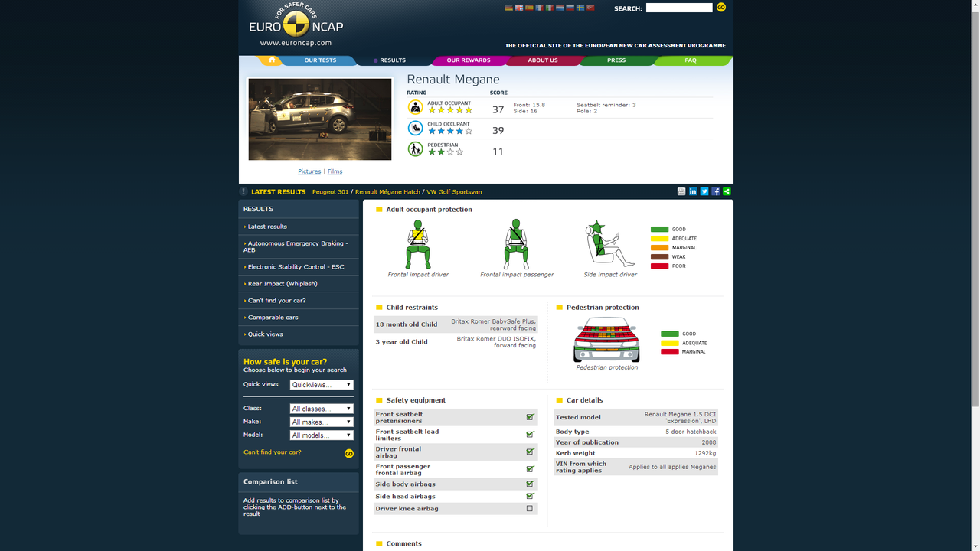Viewport: 980px width, 551px height.
Task: Click the green share icon
Action: [727, 191]
